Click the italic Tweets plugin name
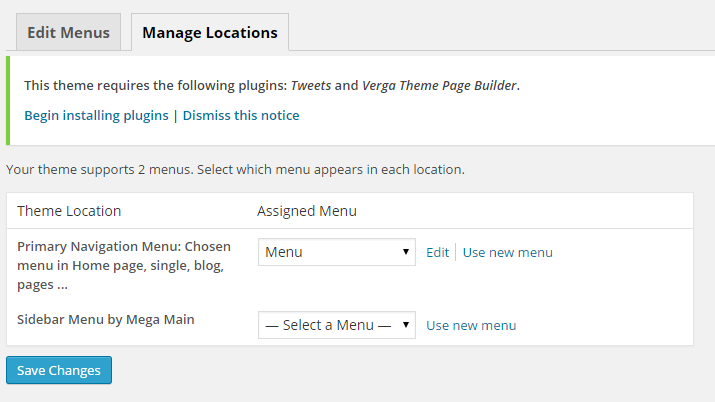715x402 pixels. click(x=311, y=85)
